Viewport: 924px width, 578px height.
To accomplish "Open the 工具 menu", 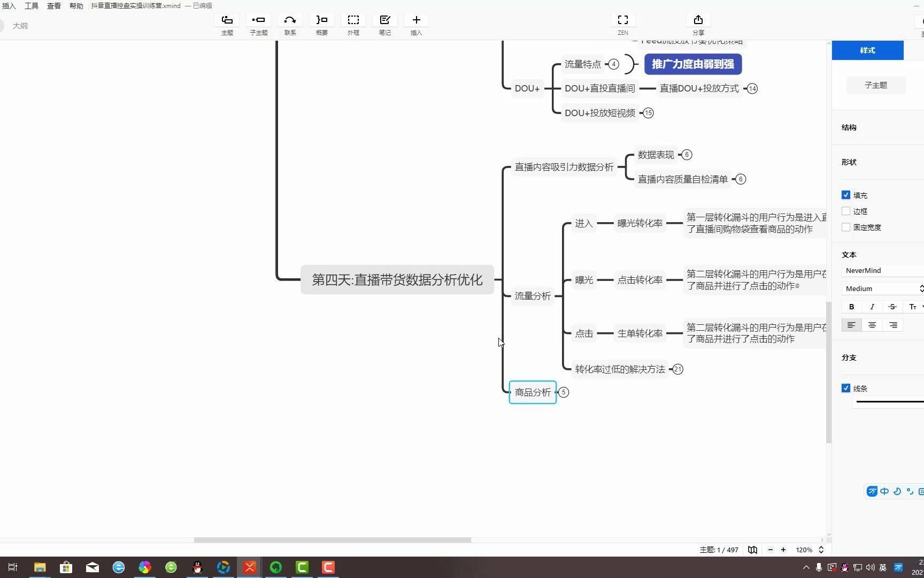I will (32, 6).
